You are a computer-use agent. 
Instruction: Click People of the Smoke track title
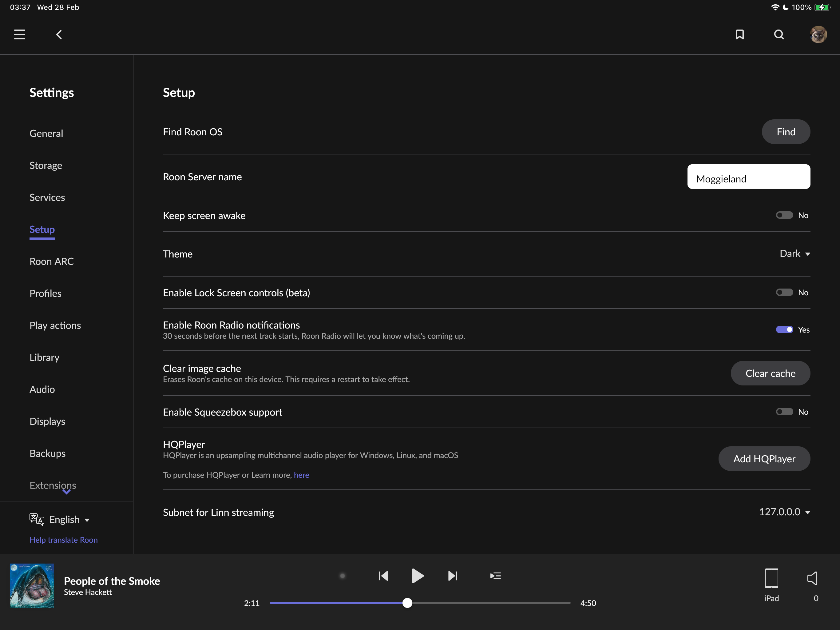click(x=112, y=581)
